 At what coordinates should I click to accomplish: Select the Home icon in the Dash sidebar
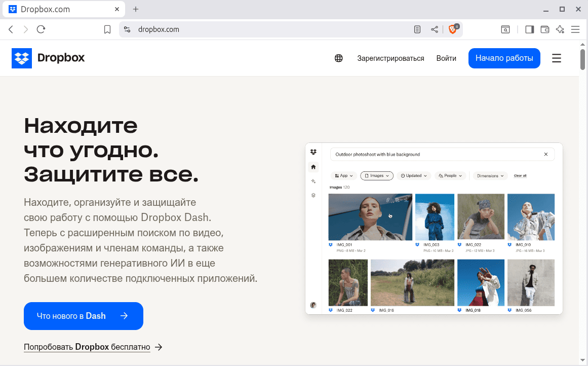(313, 166)
